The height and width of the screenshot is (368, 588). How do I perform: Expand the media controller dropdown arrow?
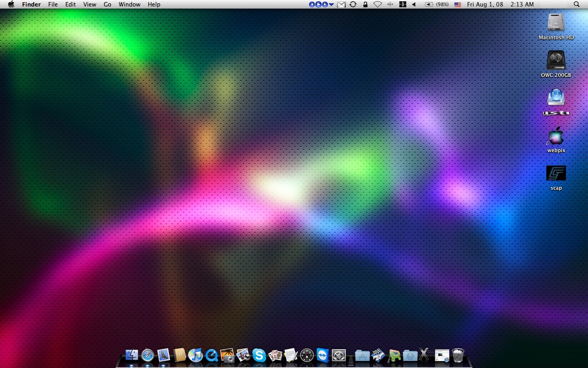tap(332, 5)
